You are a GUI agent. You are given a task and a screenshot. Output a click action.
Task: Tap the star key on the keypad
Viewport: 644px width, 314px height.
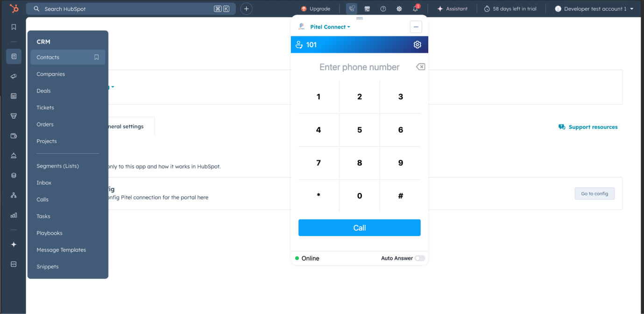[x=318, y=196]
